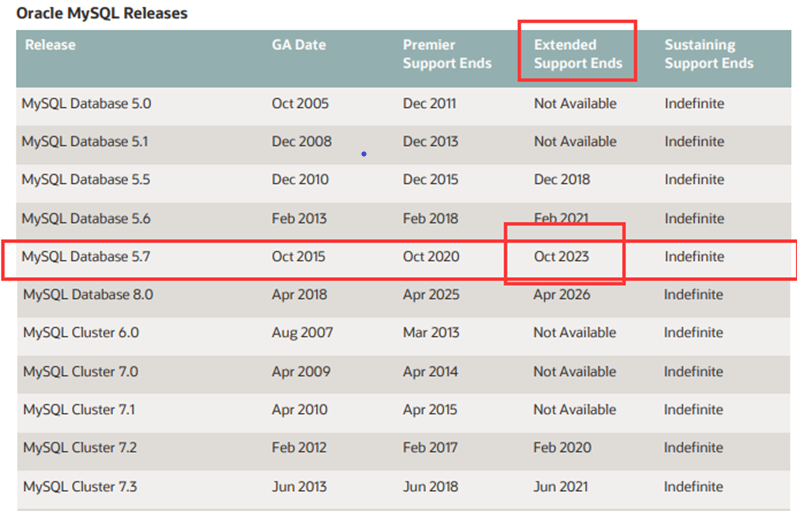Click the MySQL Database 5.1 release name
Image resolution: width=797 pixels, height=511 pixels.
pyautogui.click(x=85, y=141)
